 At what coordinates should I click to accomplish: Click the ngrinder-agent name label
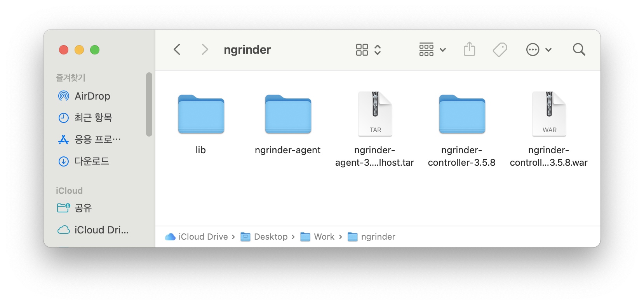tap(288, 151)
